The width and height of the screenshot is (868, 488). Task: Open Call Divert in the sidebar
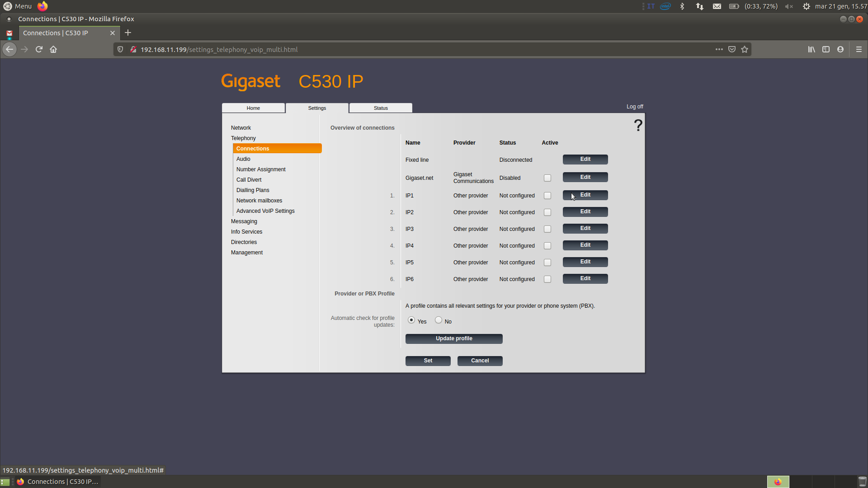249,180
